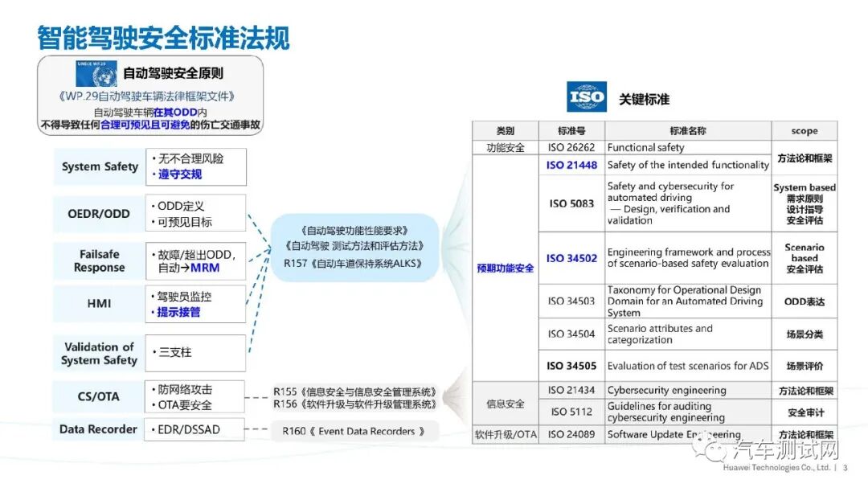Click the ISO 24089 cell
The image size is (868, 488).
572,434
